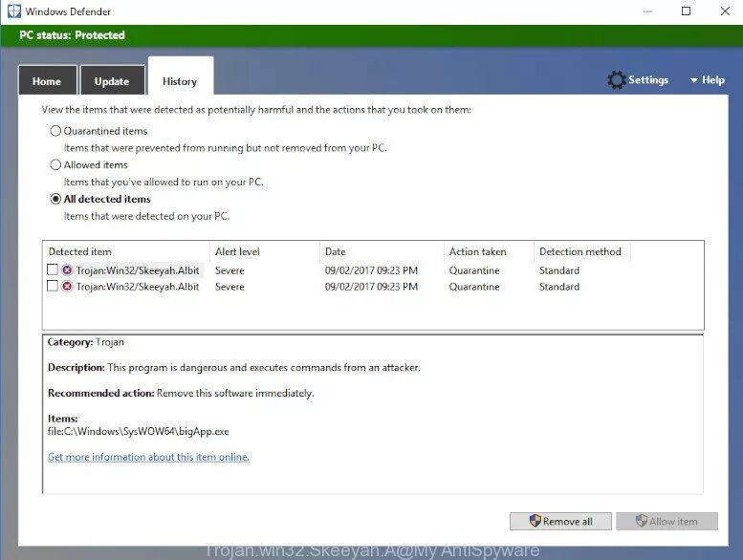
Task: Click first row date 09/02/2017 09:23 PM
Action: (371, 270)
